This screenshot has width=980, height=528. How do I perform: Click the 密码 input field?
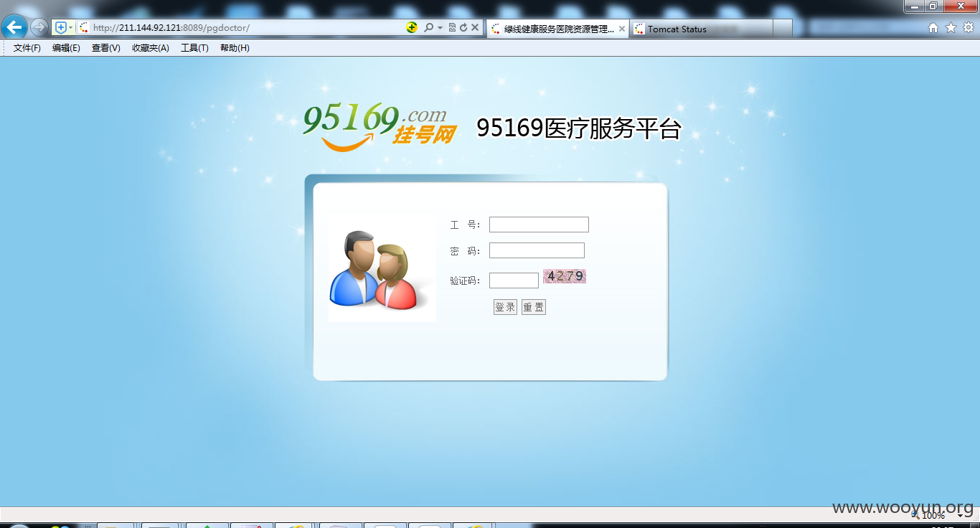tap(537, 250)
